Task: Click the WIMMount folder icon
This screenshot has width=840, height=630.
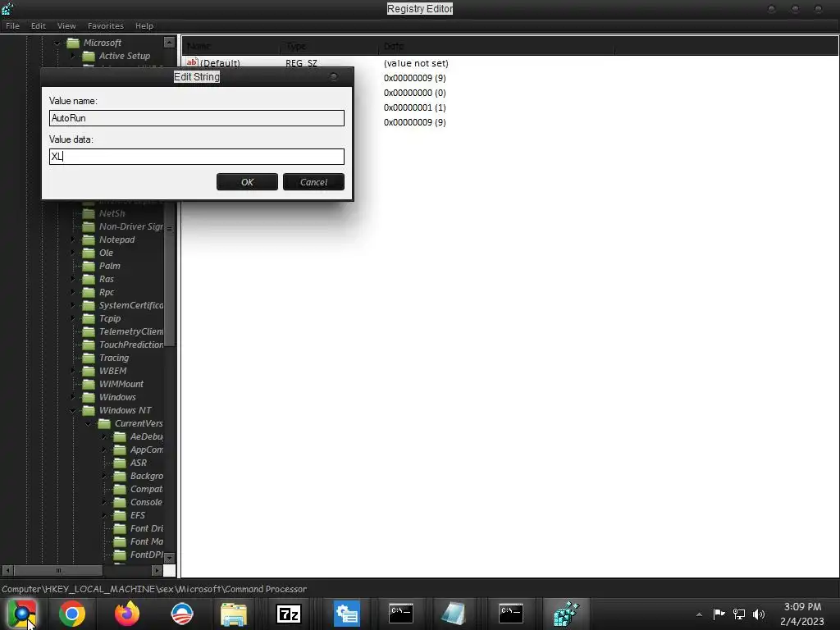Action: [89, 384]
